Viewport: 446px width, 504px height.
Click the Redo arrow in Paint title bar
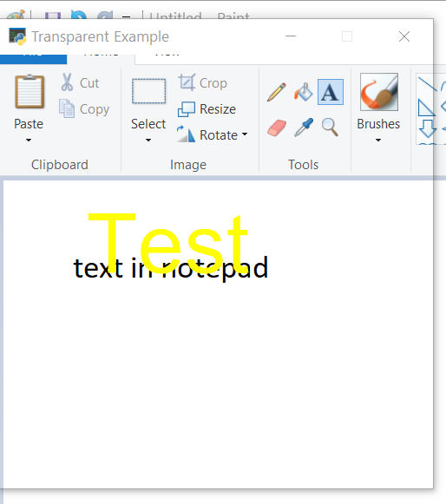(105, 15)
